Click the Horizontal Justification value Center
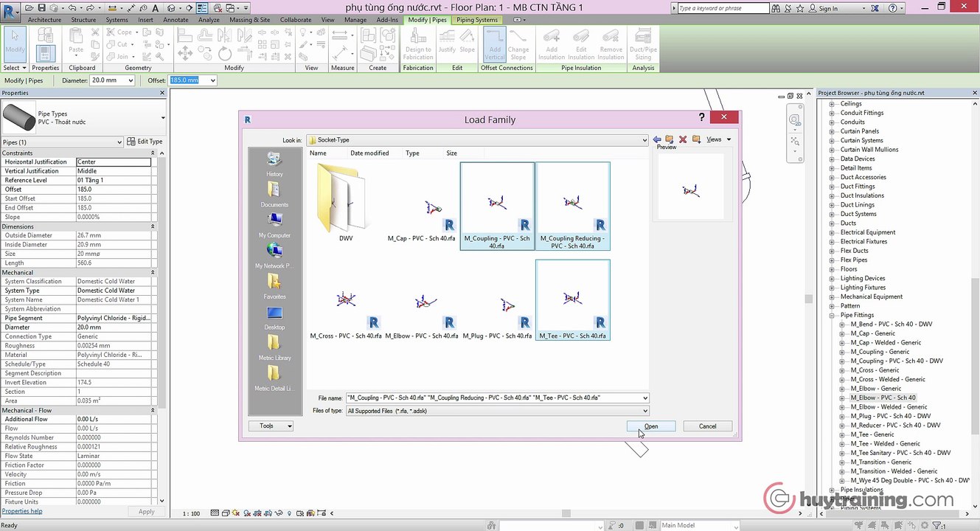Image resolution: width=980 pixels, height=531 pixels. [x=114, y=162]
